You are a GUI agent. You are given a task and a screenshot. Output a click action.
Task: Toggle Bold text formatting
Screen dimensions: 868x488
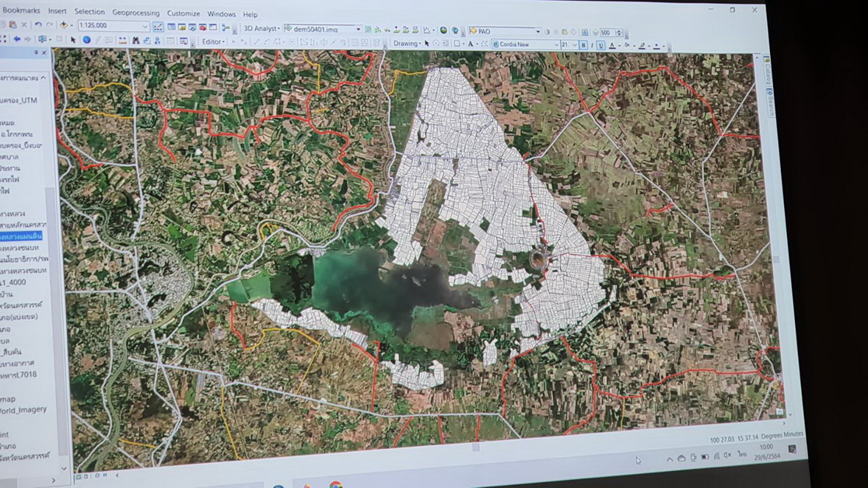tap(583, 45)
